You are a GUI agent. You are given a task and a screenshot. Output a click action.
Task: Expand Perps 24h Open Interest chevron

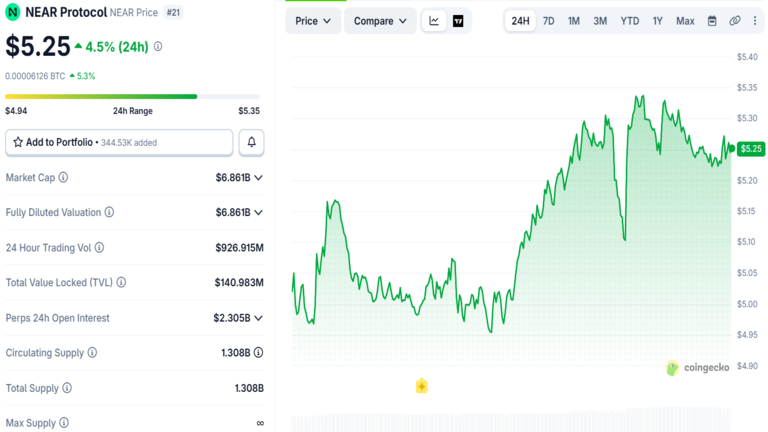pos(259,318)
